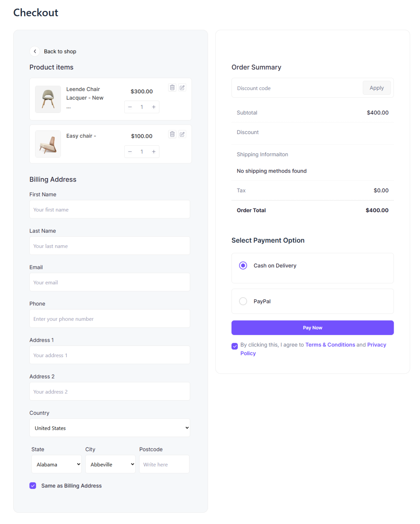The image size is (420, 524).
Task: Delete the Easy chair item with trash icon
Action: point(172,134)
